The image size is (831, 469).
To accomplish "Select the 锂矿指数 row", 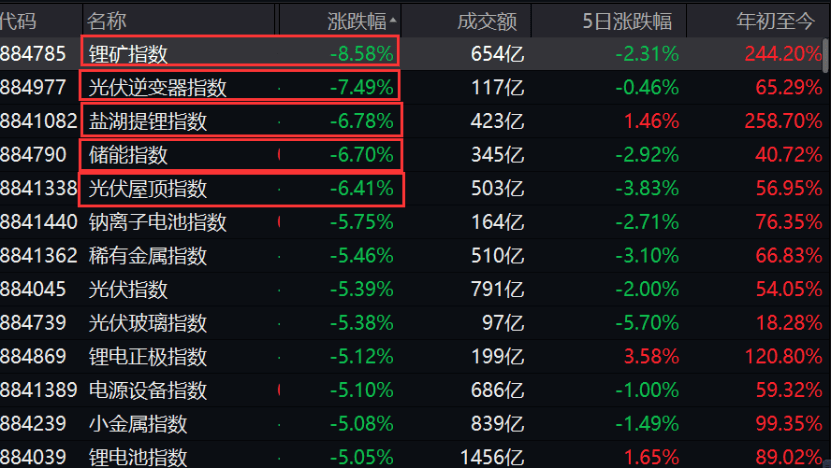I will coord(413,54).
